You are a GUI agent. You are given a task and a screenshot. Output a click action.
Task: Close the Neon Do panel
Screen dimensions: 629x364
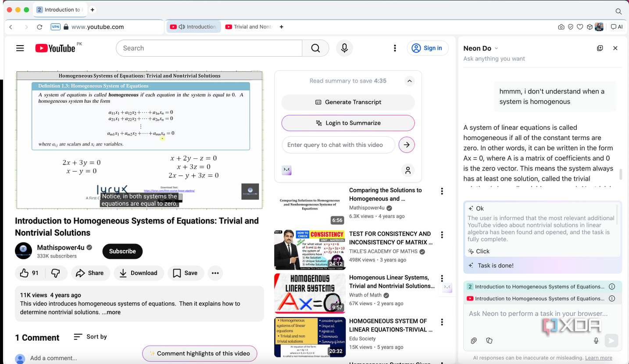coord(615,48)
